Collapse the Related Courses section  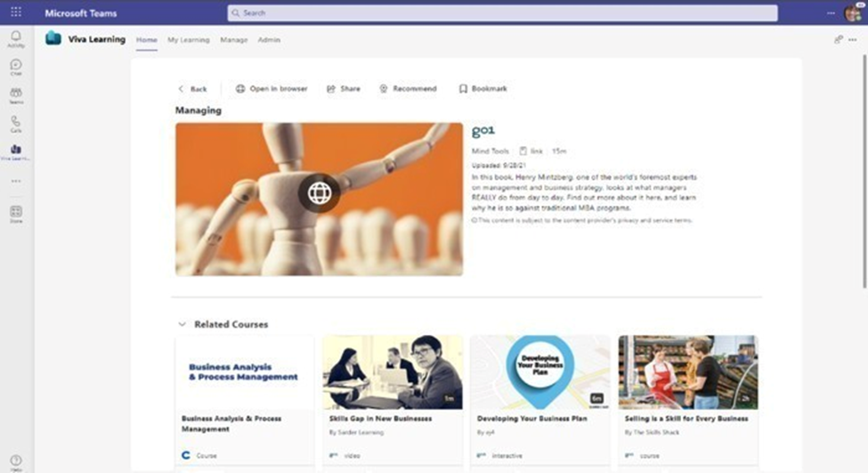pyautogui.click(x=183, y=324)
